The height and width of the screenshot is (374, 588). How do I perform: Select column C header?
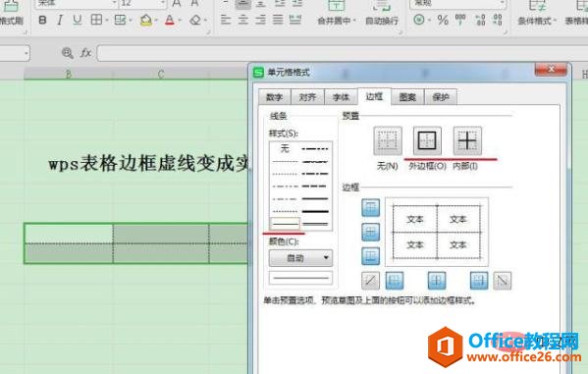coord(161,75)
